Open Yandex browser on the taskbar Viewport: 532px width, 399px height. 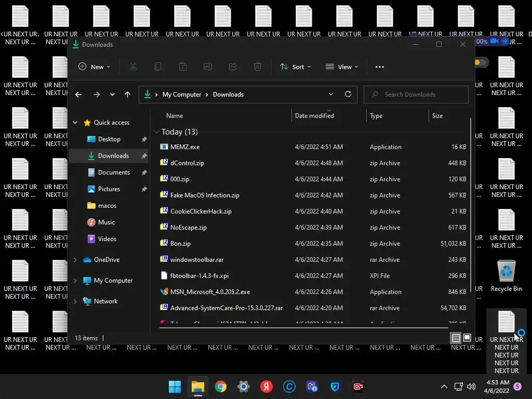click(267, 387)
